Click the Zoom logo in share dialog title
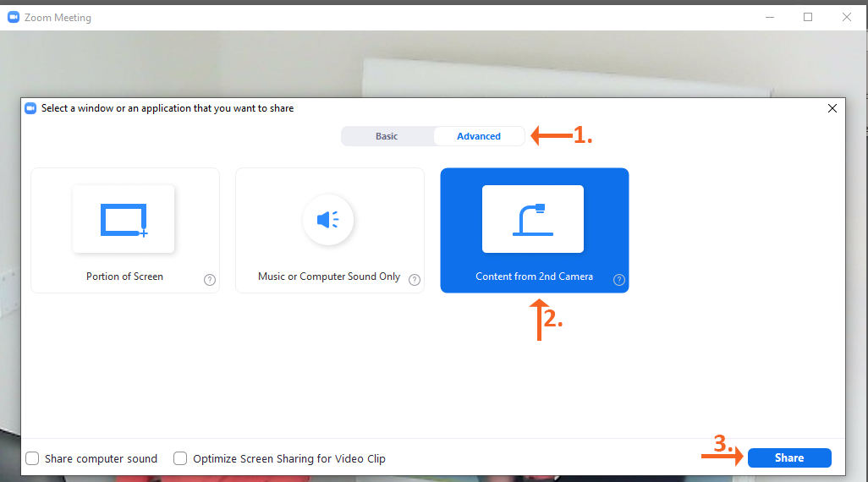Image resolution: width=868 pixels, height=482 pixels. pos(30,108)
